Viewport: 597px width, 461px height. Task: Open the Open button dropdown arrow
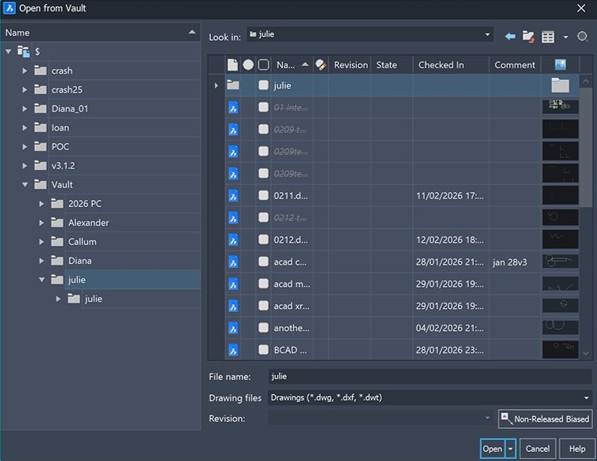tap(511, 449)
